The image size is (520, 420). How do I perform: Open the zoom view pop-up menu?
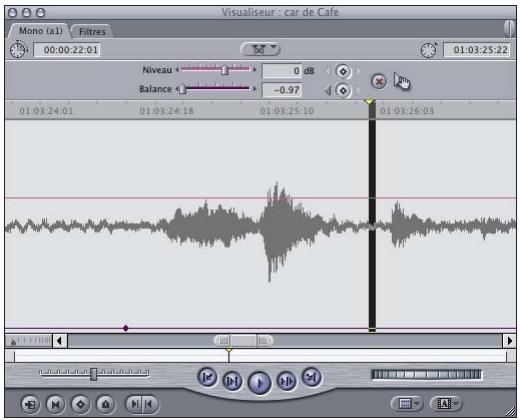260,49
